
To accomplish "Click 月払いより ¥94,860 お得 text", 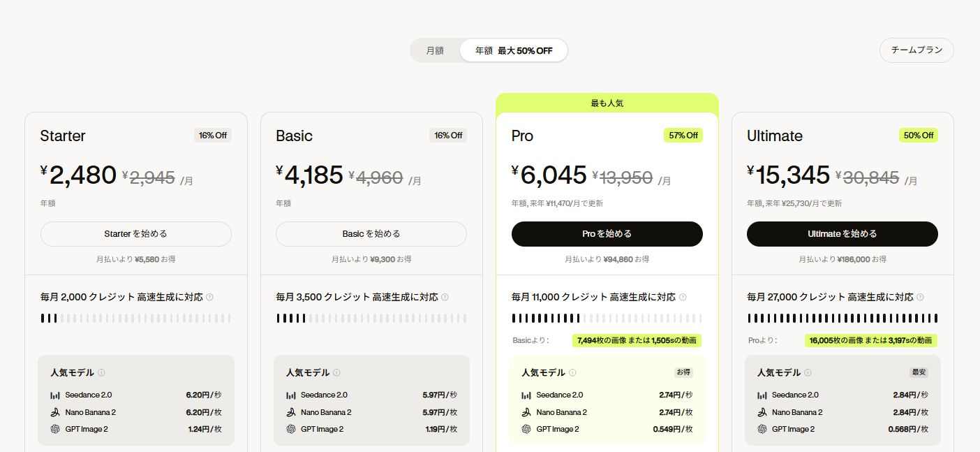I will (607, 259).
